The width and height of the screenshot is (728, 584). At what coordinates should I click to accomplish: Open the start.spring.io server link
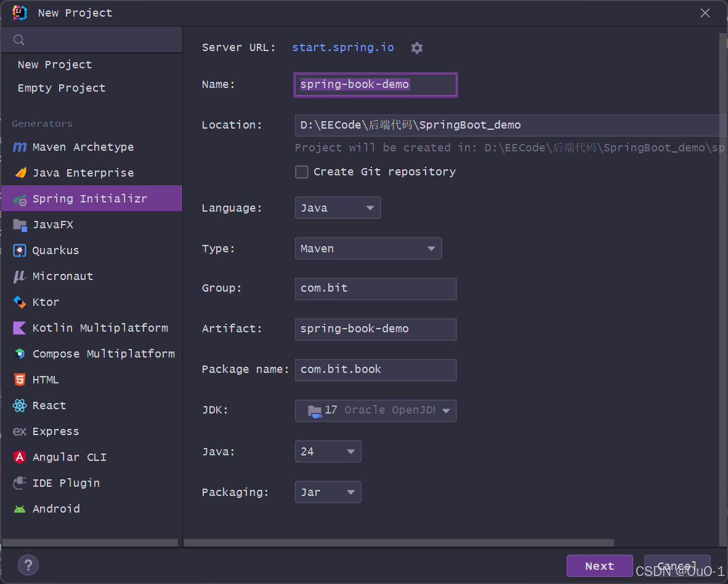(343, 47)
